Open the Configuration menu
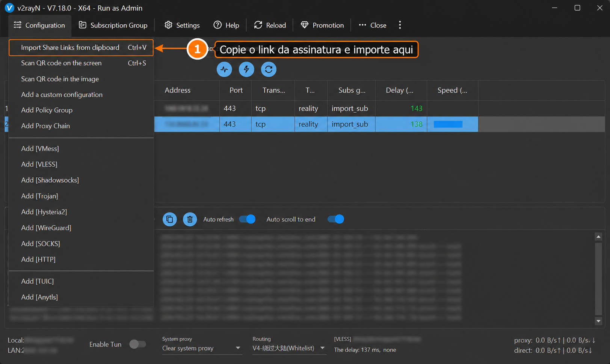Viewport: 610px width, 364px height. click(x=39, y=25)
